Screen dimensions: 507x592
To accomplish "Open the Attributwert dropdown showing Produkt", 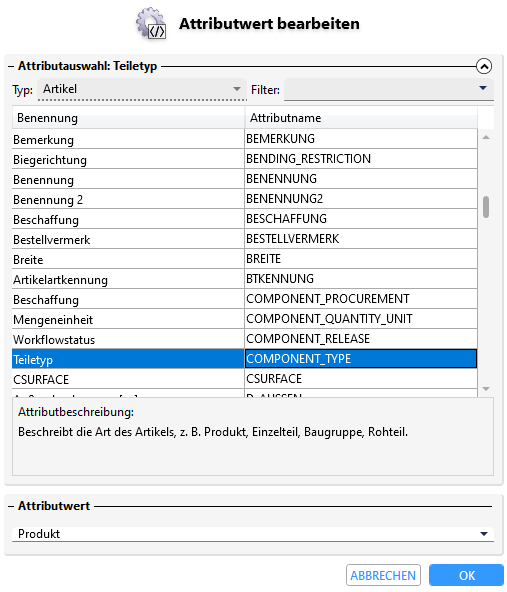I will coord(253,533).
